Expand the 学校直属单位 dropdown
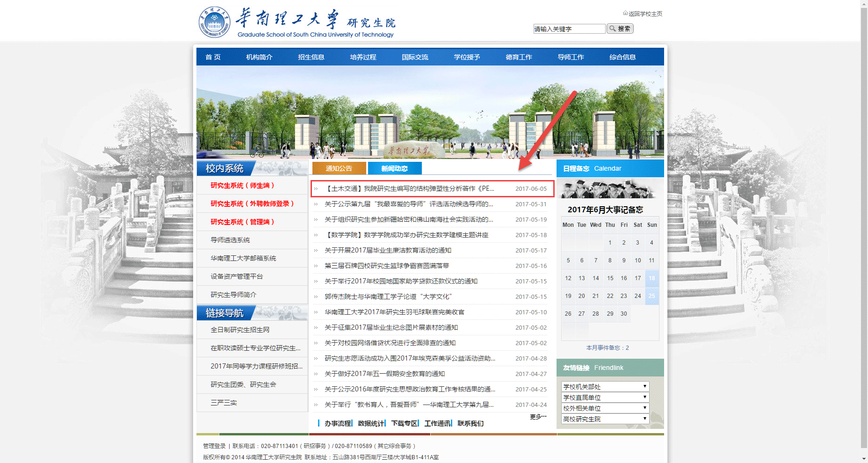868x463 pixels. [605, 398]
